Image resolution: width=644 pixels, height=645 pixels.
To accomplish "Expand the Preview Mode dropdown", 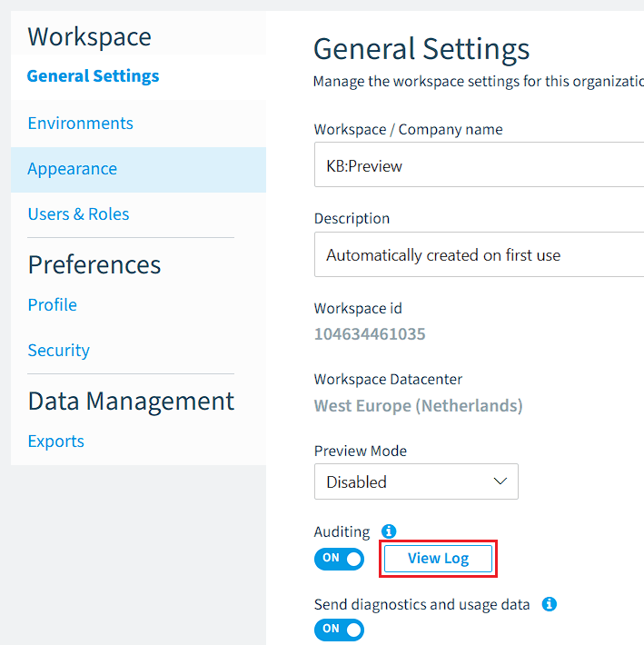I will 416,481.
